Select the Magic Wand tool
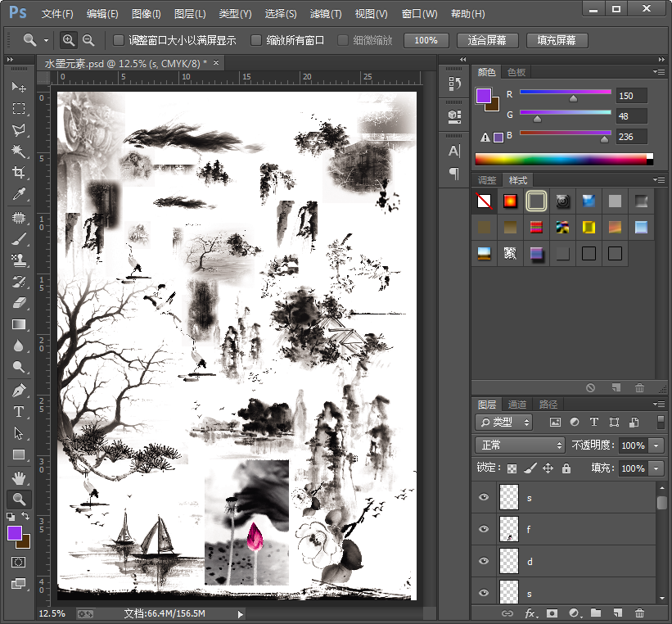 pos(18,151)
